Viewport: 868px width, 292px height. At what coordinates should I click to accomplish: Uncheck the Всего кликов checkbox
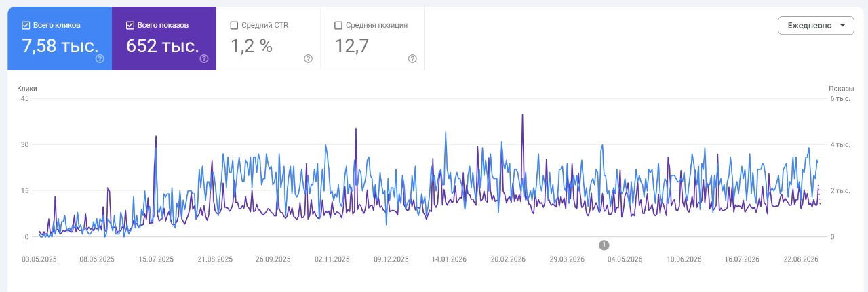click(26, 26)
